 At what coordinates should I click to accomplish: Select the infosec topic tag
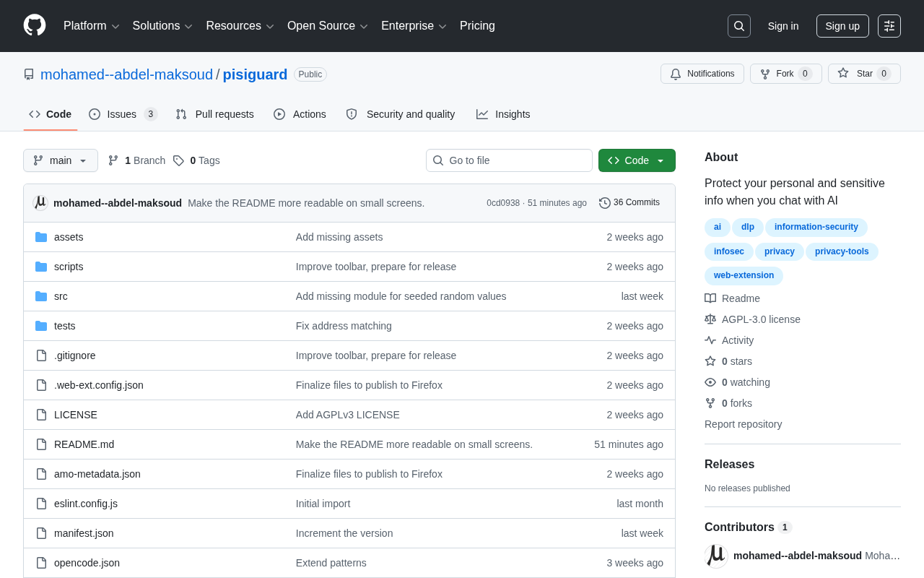729,251
